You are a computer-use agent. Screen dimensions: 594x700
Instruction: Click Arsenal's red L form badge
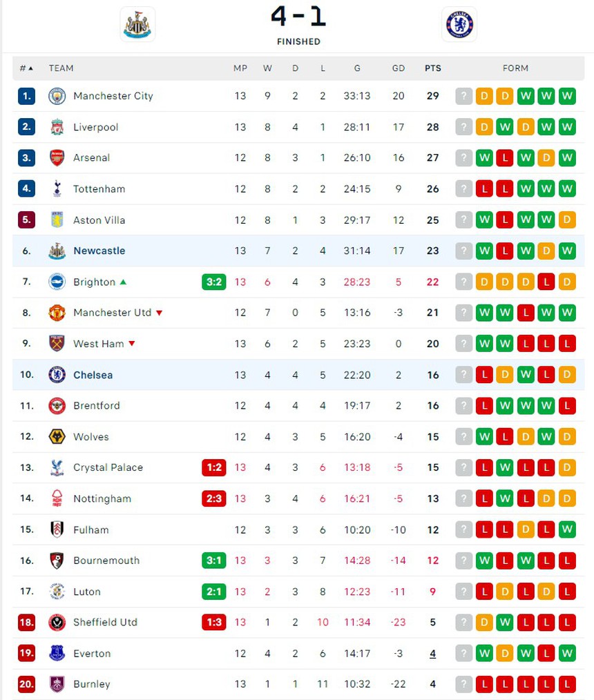coord(505,158)
